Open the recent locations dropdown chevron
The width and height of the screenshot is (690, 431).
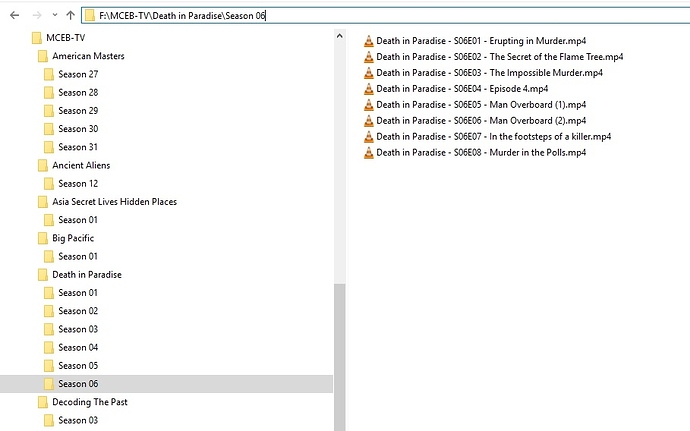click(x=55, y=15)
